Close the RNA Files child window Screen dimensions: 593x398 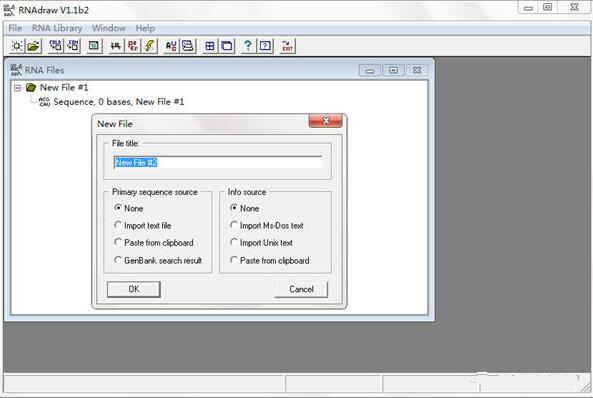[417, 70]
